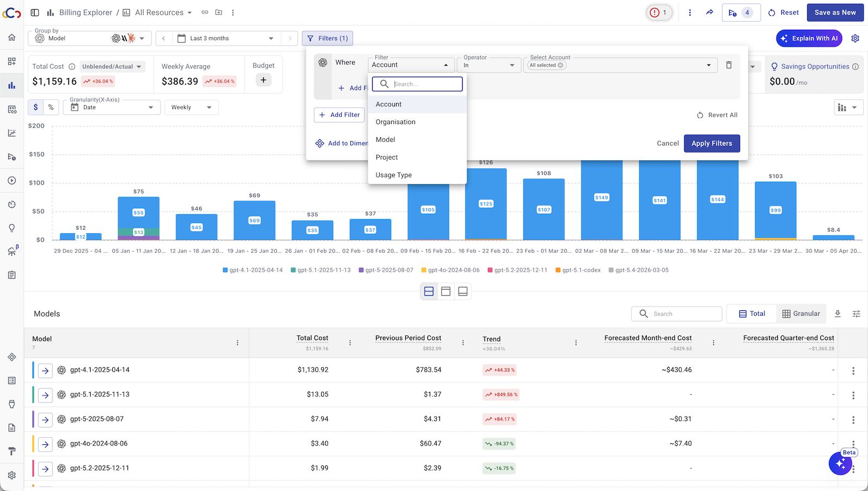This screenshot has height=491, width=868.
Task: Select chart-only layout icon
Action: 446,291
